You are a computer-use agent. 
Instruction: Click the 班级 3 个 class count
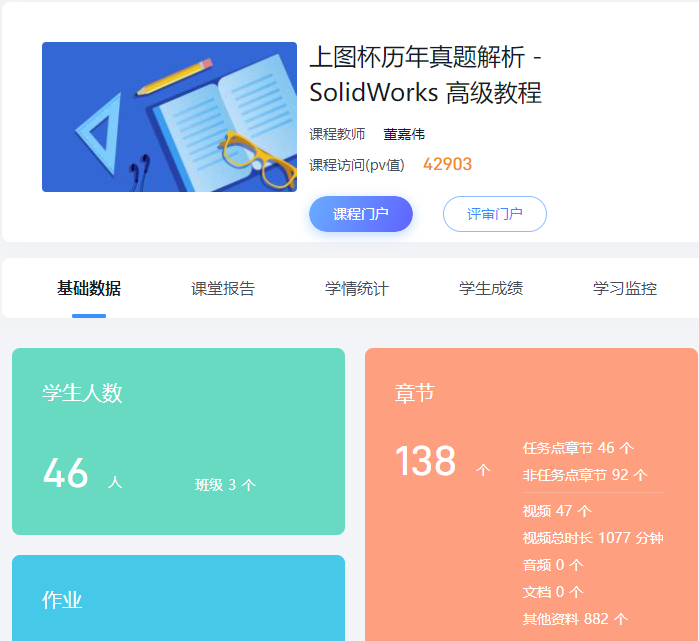pos(225,485)
